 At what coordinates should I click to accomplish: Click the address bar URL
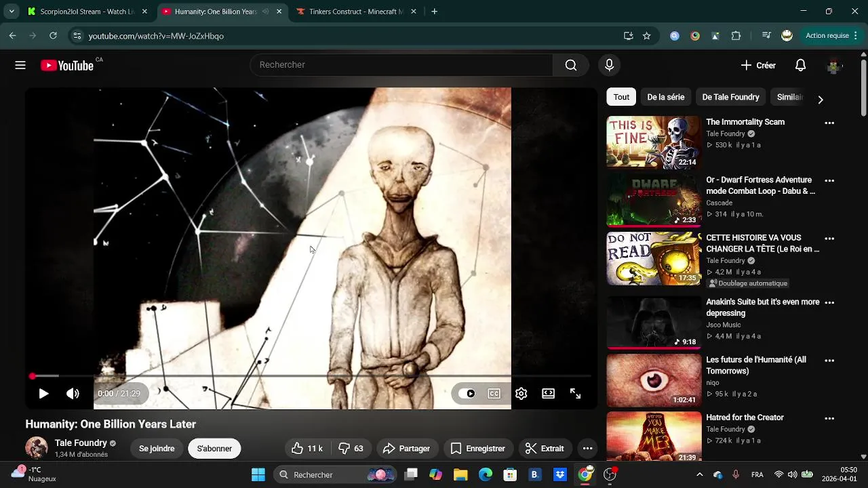click(156, 36)
